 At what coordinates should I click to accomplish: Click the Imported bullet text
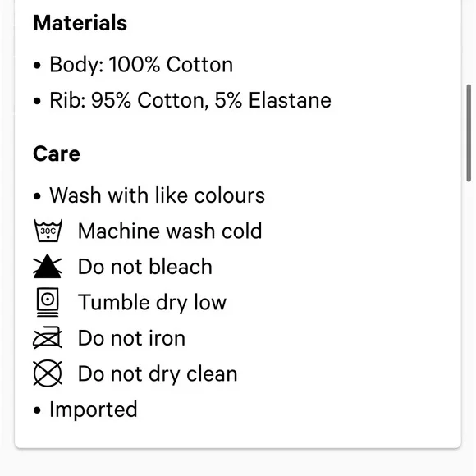coord(94,410)
